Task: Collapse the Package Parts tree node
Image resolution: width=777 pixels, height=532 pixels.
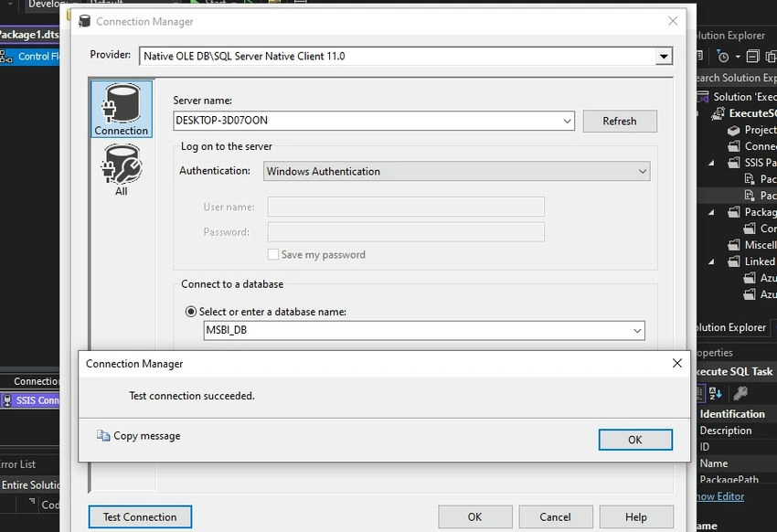Action: (711, 212)
